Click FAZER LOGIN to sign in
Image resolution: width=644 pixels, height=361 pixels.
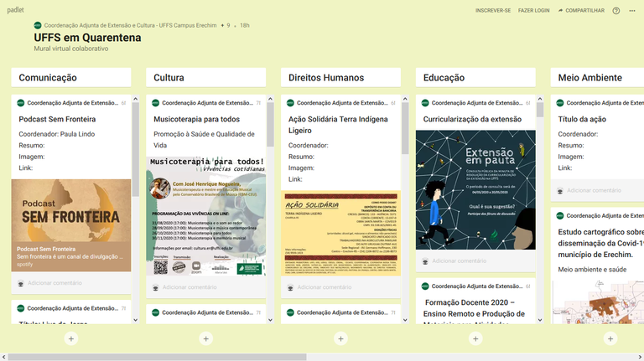coord(533,11)
